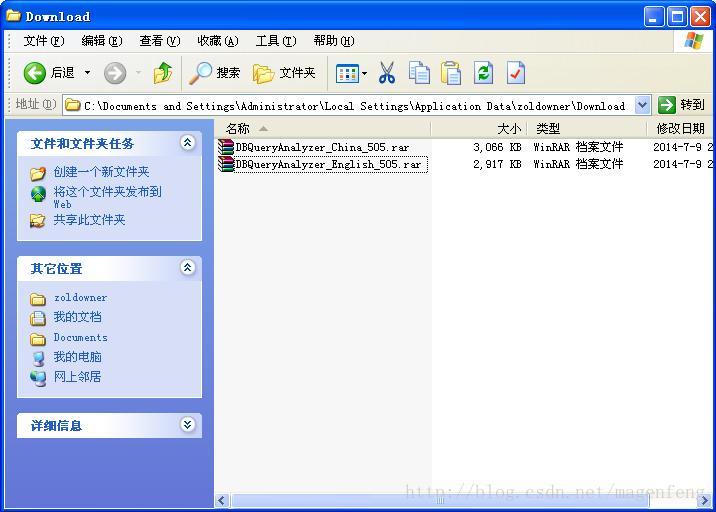This screenshot has width=716, height=512.
Task: Expand the Views dropdown arrow
Action: click(364, 73)
